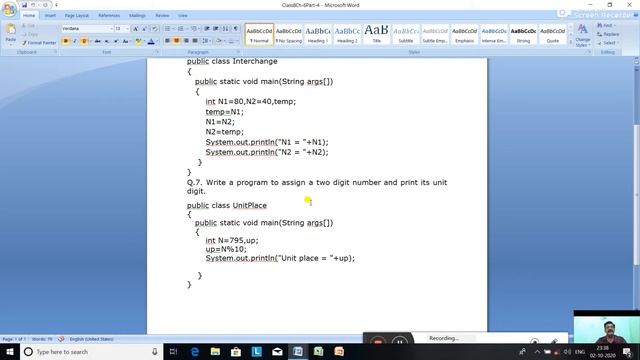Click the Office button orb

9,9
